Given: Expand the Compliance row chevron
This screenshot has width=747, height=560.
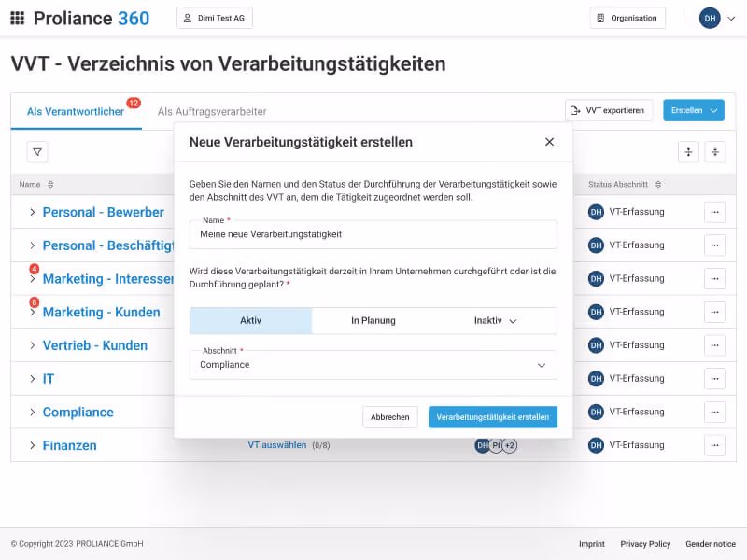Looking at the screenshot, I should [33, 412].
